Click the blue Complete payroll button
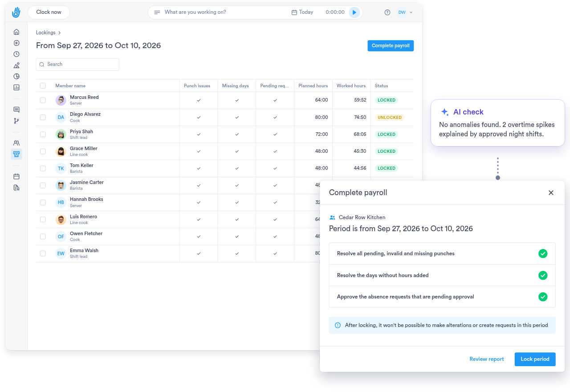 (x=391, y=46)
